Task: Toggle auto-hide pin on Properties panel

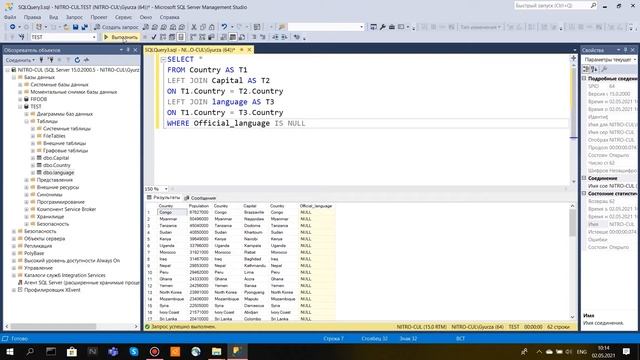Action: [625, 50]
